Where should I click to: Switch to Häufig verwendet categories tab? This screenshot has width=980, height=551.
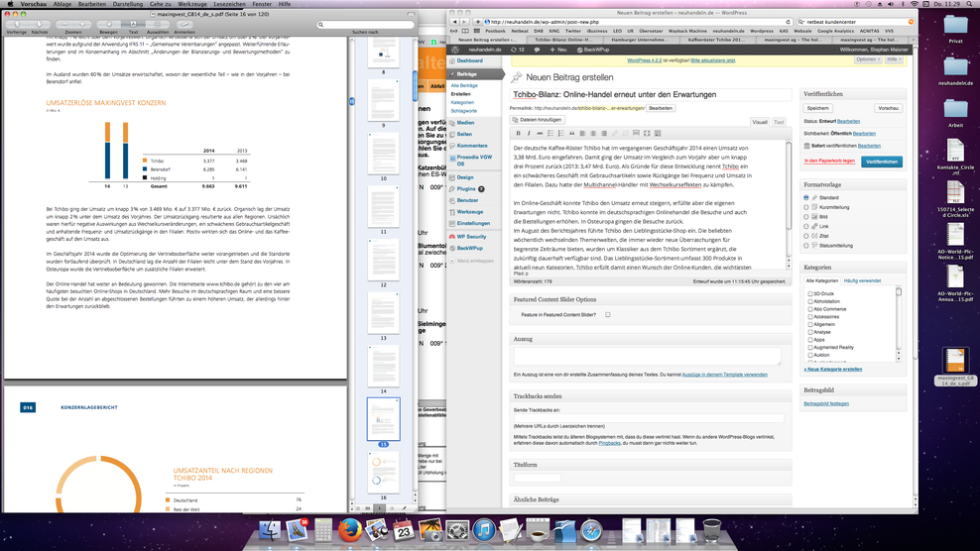coord(862,281)
